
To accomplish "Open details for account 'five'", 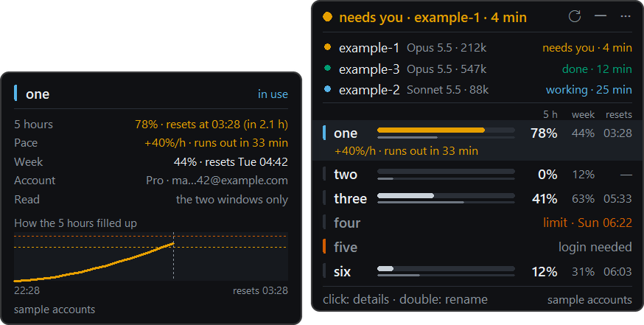I will (477, 247).
